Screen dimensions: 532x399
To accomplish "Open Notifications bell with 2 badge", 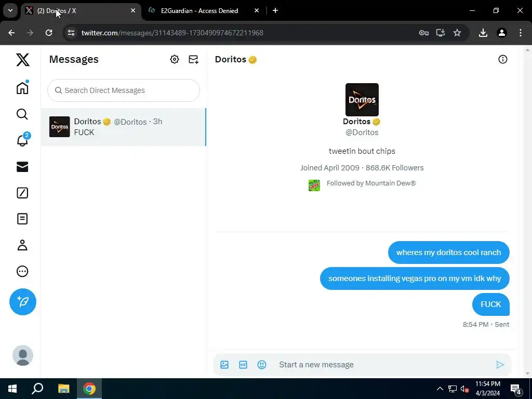I will [x=22, y=140].
